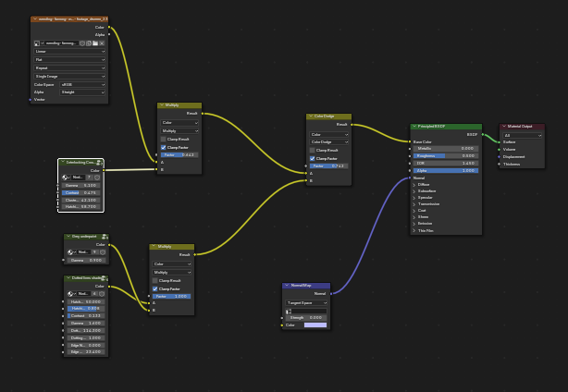Click the Vector input socket of the Image Texture node
Image resolution: width=568 pixels, height=392 pixels.
31,100
